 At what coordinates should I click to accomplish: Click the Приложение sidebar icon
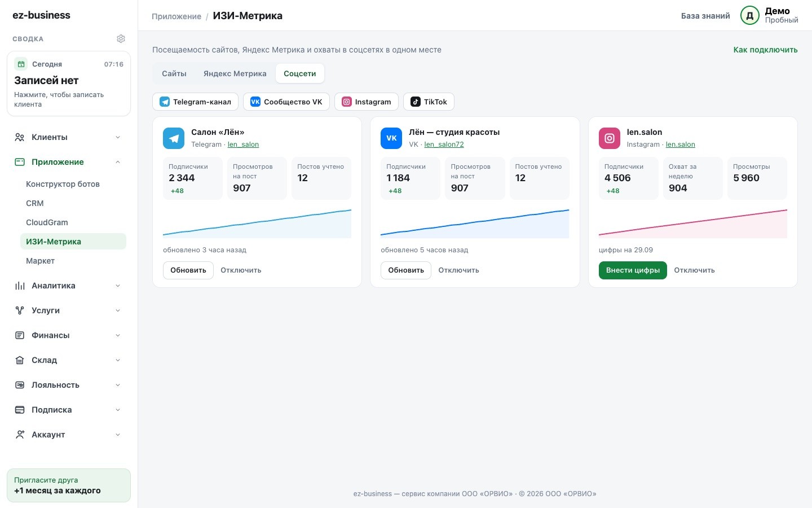[20, 162]
